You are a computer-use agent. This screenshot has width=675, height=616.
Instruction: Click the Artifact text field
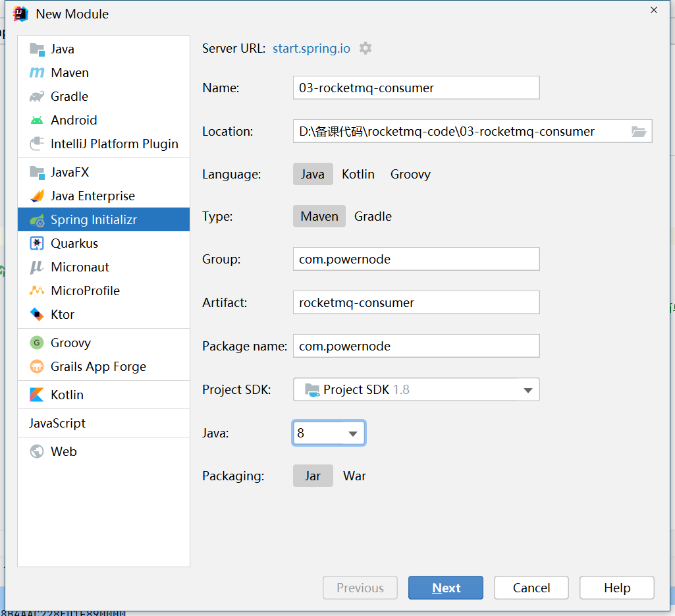(x=416, y=303)
